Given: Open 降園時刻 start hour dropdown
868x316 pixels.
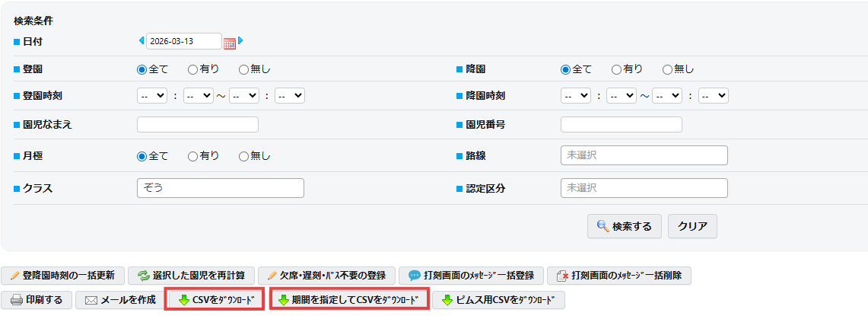Looking at the screenshot, I should click(576, 96).
